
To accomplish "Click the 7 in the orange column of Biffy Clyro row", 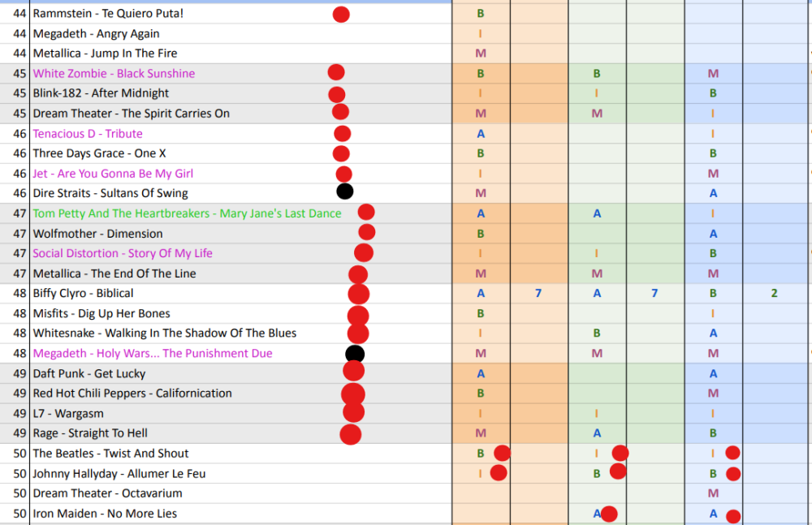I will [x=538, y=294].
